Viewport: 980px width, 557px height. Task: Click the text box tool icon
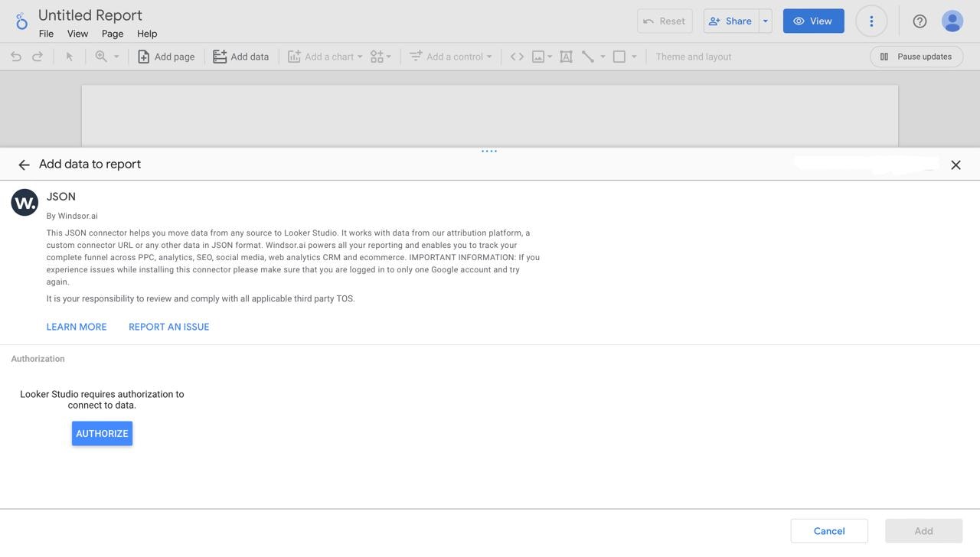pos(566,57)
